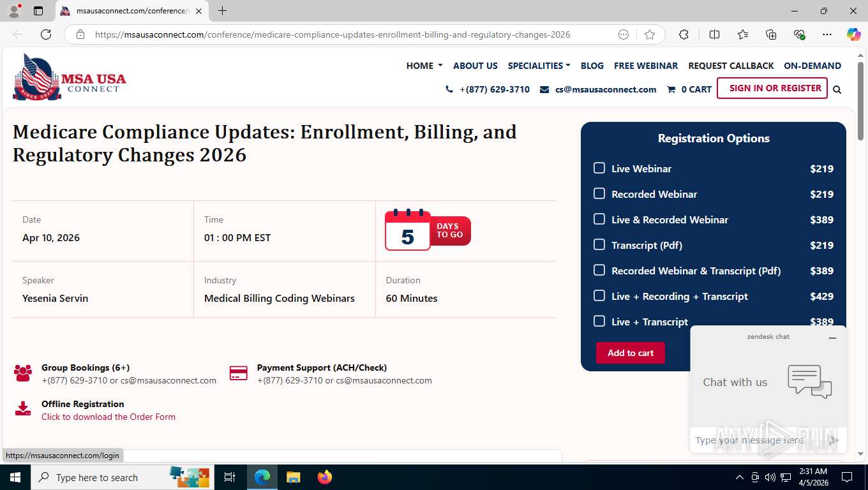
Task: Click the Payment Support card icon
Action: click(x=238, y=373)
